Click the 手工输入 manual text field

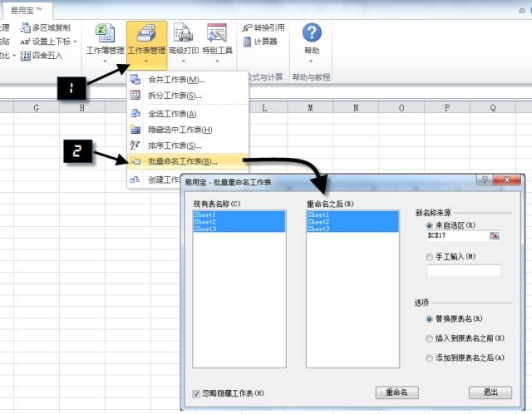click(464, 270)
